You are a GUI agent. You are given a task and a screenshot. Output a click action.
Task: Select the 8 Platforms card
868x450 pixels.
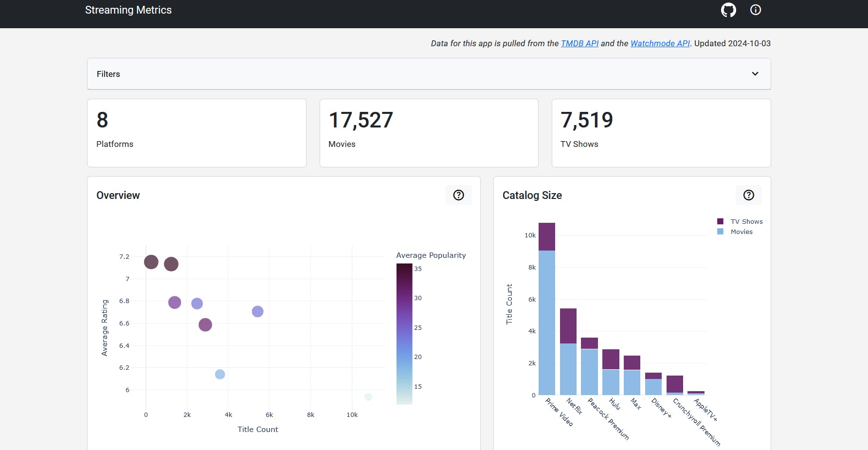197,133
